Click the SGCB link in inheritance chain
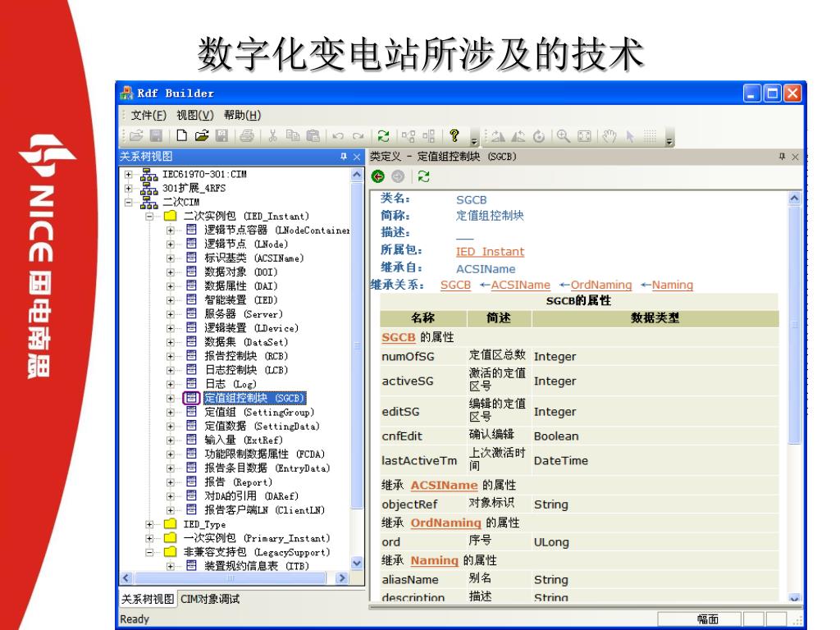The height and width of the screenshot is (630, 840). click(x=455, y=285)
